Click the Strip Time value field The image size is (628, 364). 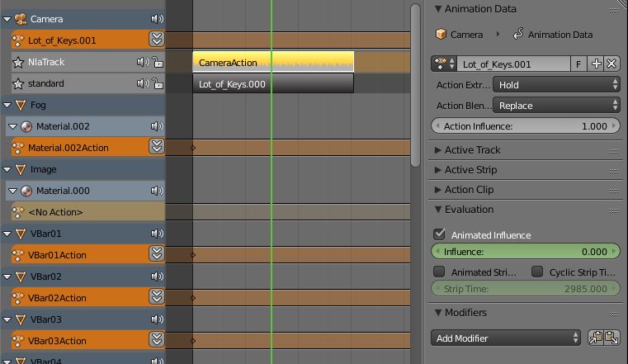coord(526,289)
